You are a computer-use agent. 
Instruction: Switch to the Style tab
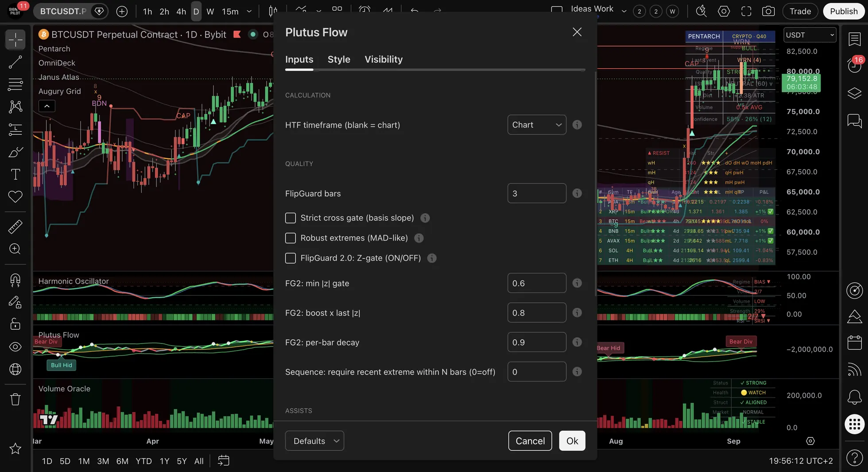tap(339, 59)
